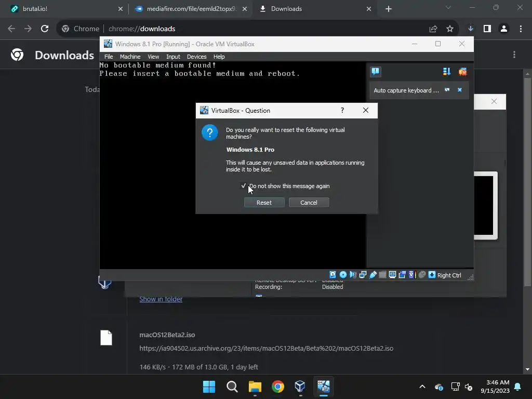Open the Devices menu in VirtualBox
The height and width of the screenshot is (399, 532).
196,57
